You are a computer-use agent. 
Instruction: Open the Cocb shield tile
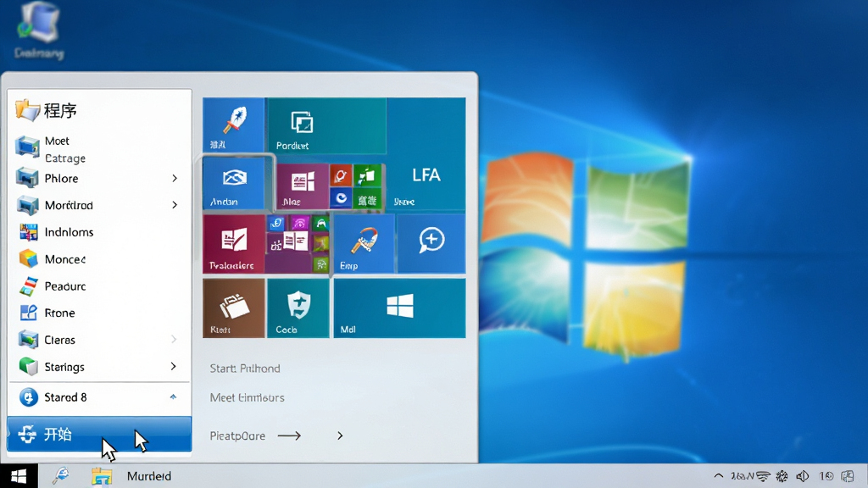point(298,308)
